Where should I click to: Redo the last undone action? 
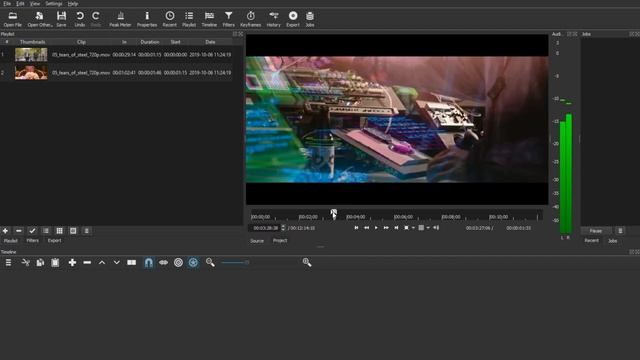(96, 19)
